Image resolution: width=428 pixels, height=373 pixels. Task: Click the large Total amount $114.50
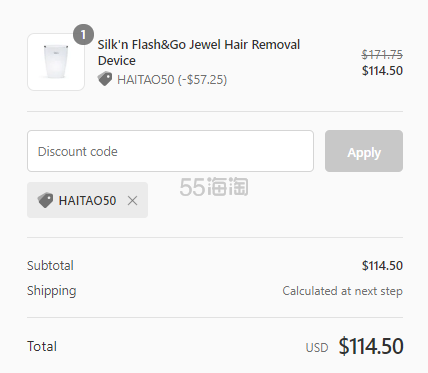pyautogui.click(x=371, y=346)
